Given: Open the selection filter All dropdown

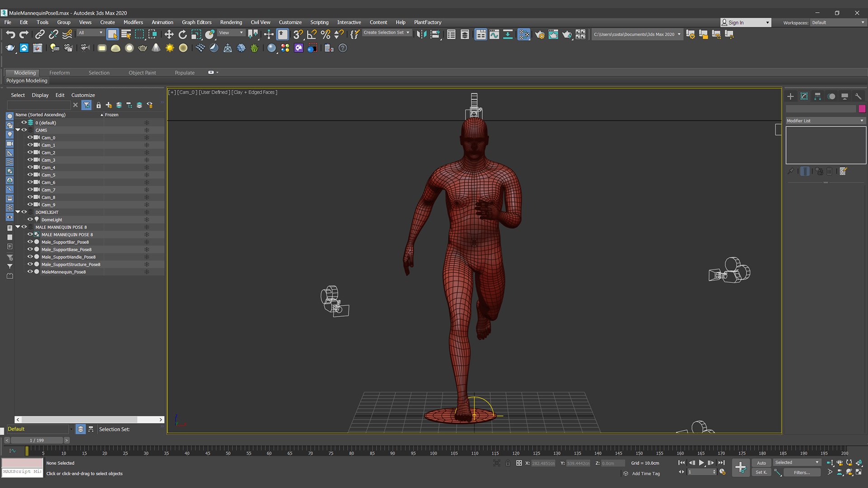Looking at the screenshot, I should (x=91, y=33).
